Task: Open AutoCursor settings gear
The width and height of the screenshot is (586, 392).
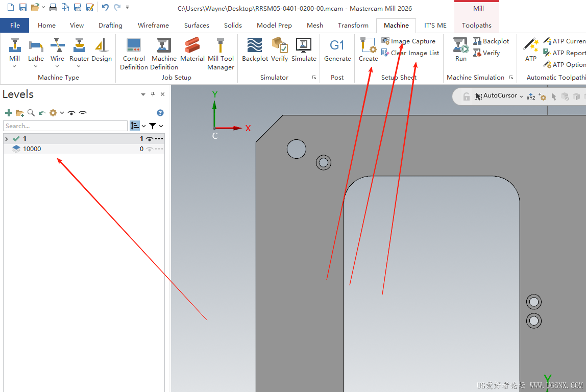Action: click(542, 97)
